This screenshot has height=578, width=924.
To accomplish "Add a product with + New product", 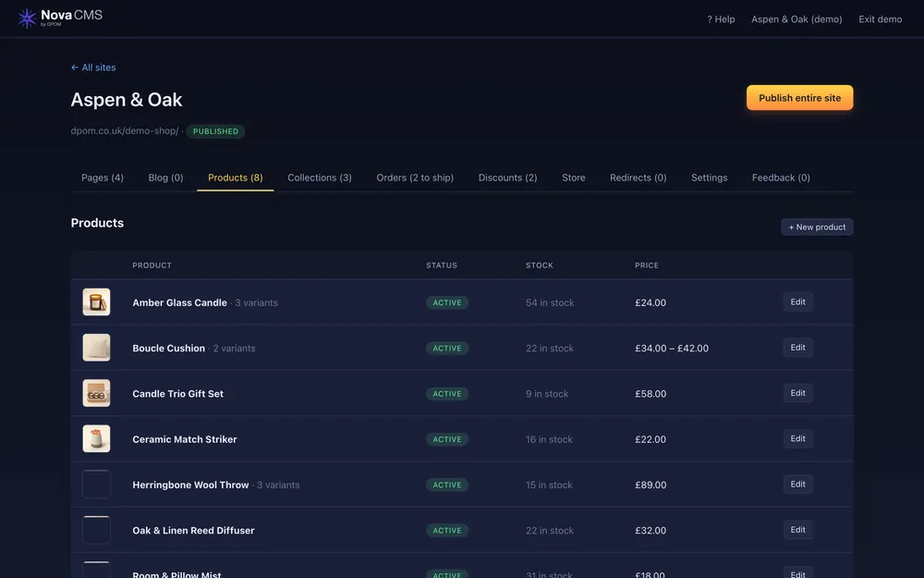I will pyautogui.click(x=817, y=228).
